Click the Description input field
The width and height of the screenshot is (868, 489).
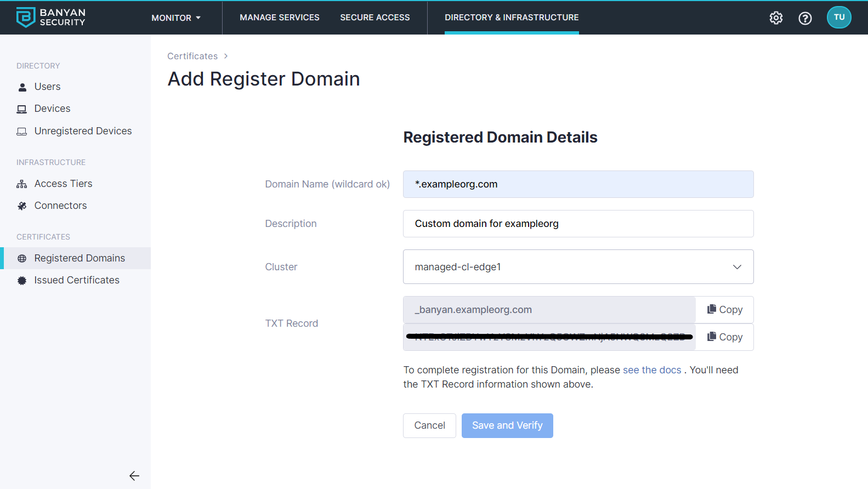(578, 224)
